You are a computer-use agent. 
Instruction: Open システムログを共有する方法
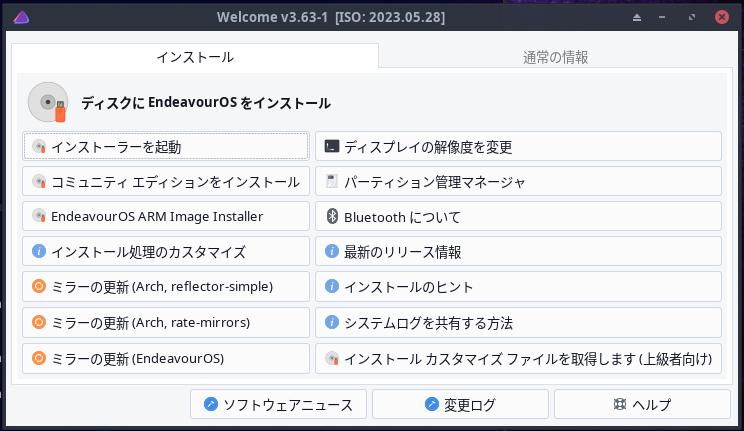[518, 322]
